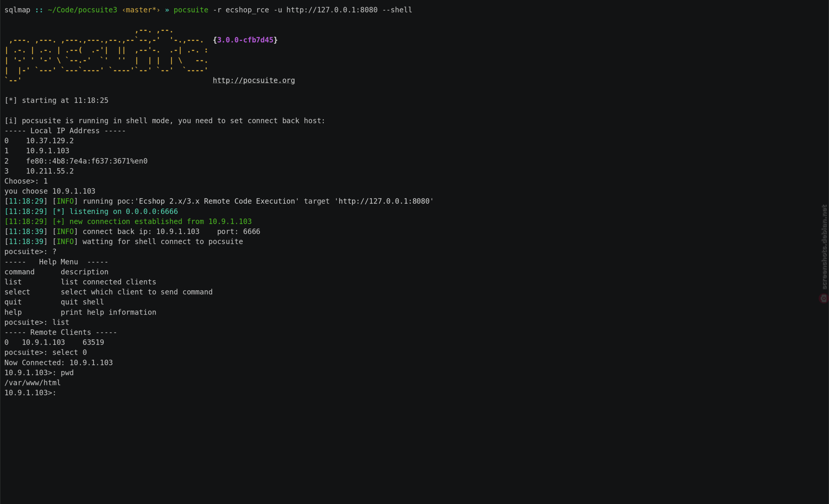Viewport: 829px width, 504px height.
Task: Open the http://pocsuite.org link
Action: [254, 80]
